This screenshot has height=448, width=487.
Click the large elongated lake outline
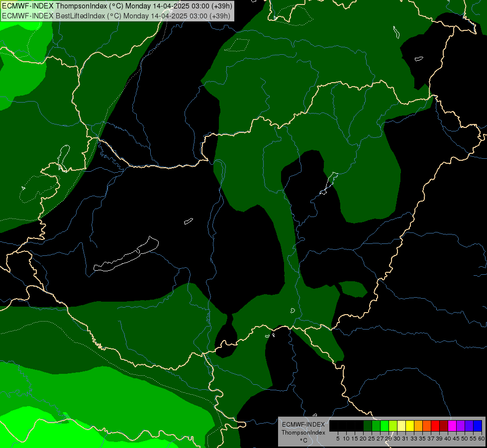126,254
